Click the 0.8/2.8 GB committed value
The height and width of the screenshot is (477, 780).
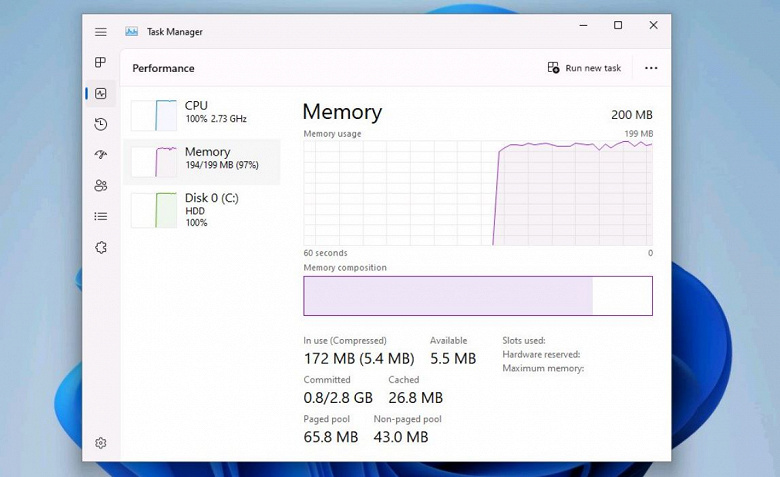click(x=338, y=398)
